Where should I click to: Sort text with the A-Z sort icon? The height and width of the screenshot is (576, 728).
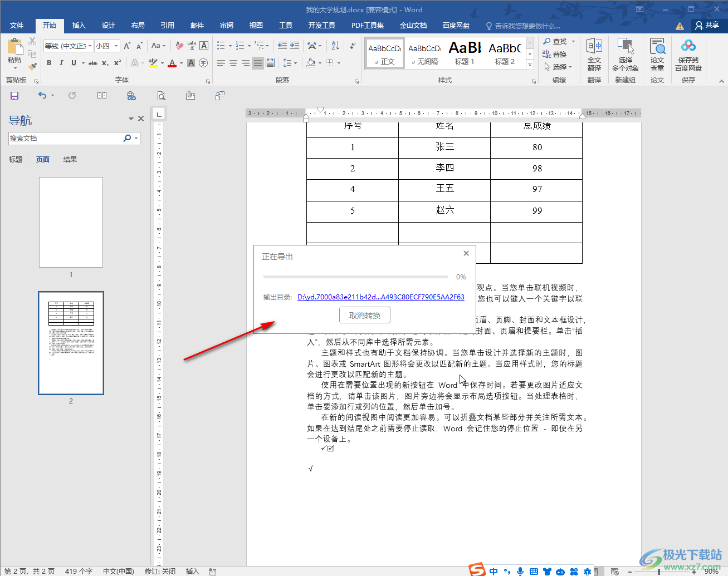click(x=335, y=46)
